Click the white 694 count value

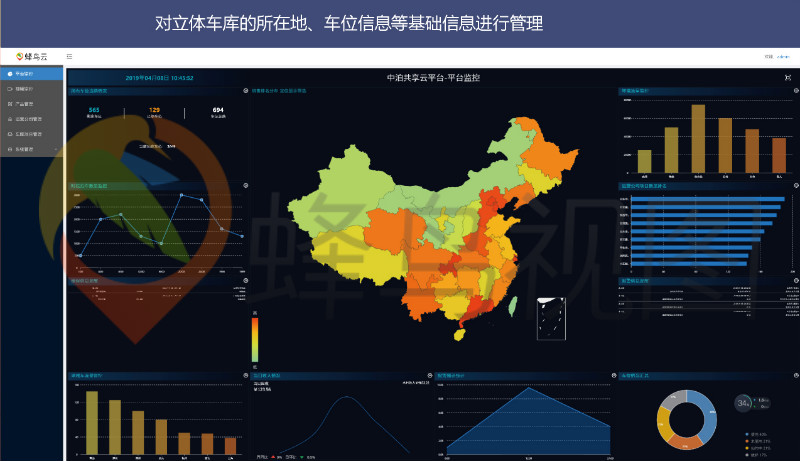tap(218, 110)
